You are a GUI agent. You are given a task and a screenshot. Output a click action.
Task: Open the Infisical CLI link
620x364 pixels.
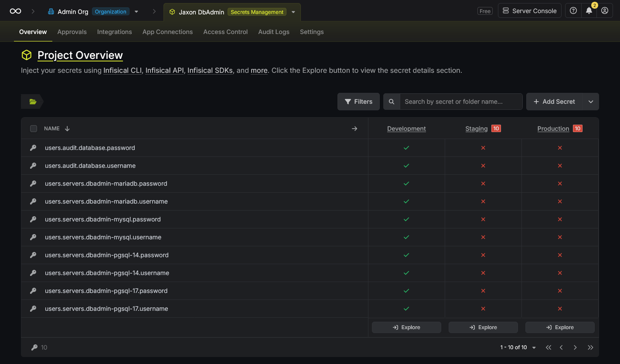pos(123,70)
